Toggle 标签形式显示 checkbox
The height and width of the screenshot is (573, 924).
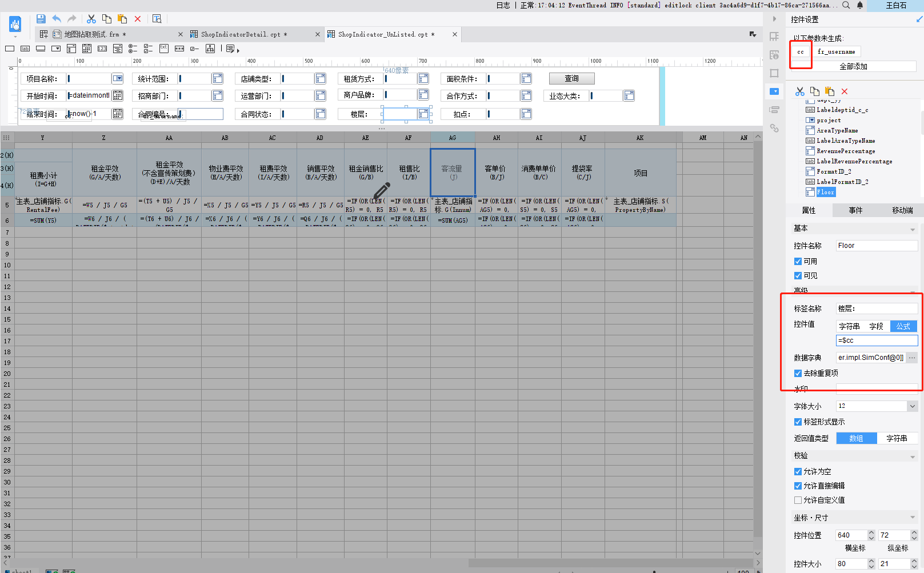pos(798,422)
